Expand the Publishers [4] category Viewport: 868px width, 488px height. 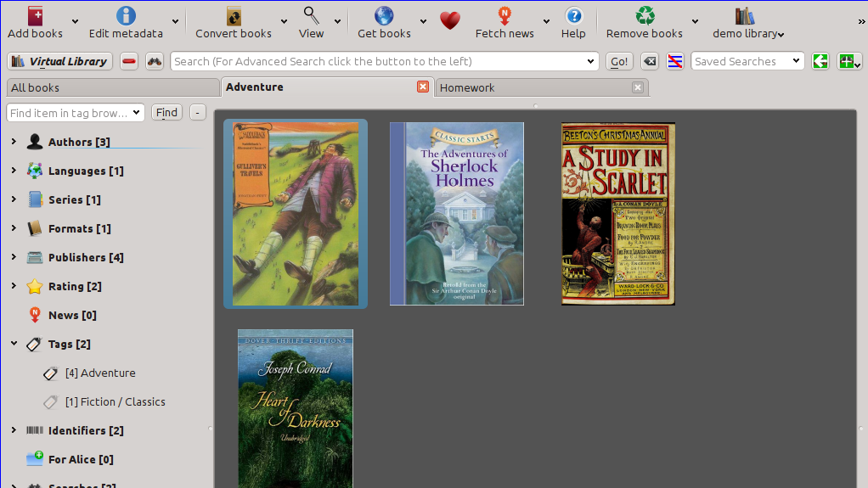tap(14, 256)
